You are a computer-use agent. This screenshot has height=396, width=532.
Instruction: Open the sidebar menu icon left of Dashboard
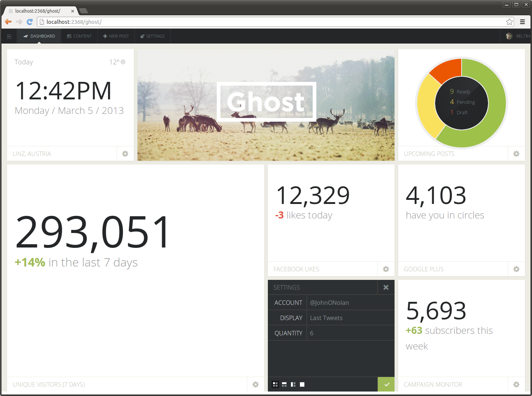click(9, 36)
